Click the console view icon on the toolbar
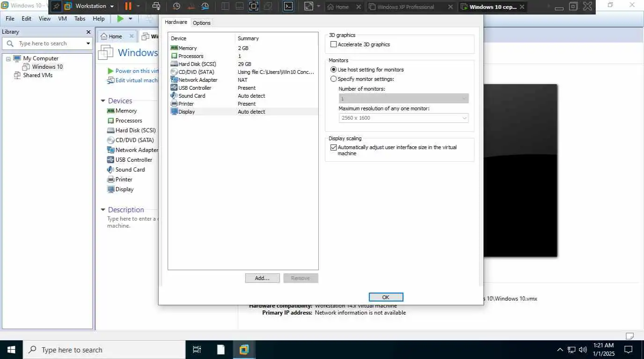 (x=288, y=7)
